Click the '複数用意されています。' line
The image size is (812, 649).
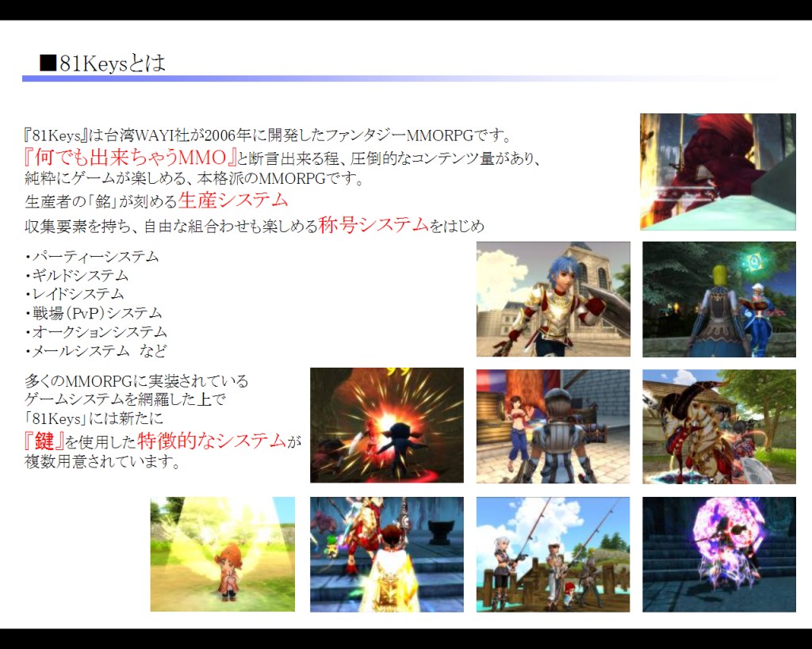(x=103, y=461)
